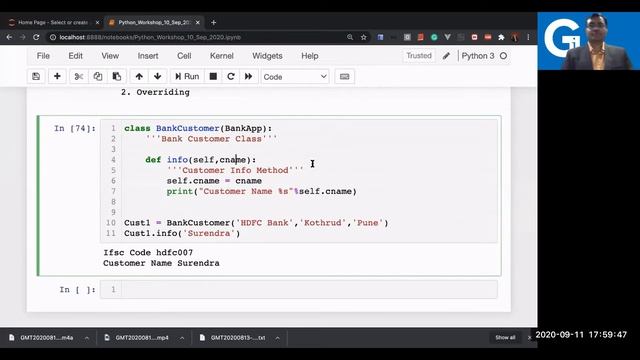Restart the kernel with the circular arrow

(231, 76)
